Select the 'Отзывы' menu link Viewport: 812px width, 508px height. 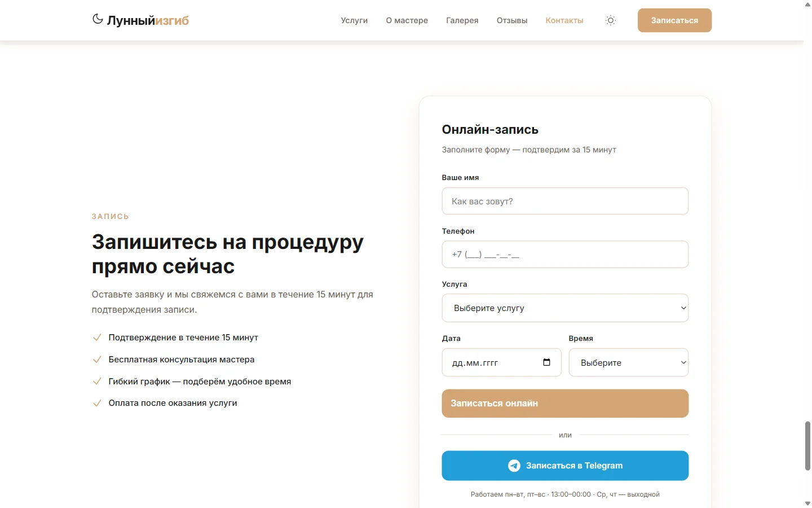[511, 20]
